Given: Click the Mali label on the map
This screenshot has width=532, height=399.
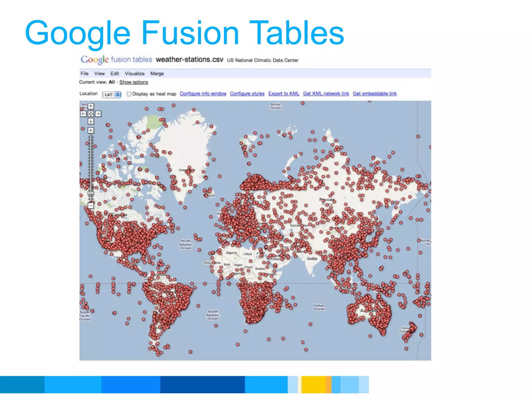Looking at the screenshot, I should [227, 264].
